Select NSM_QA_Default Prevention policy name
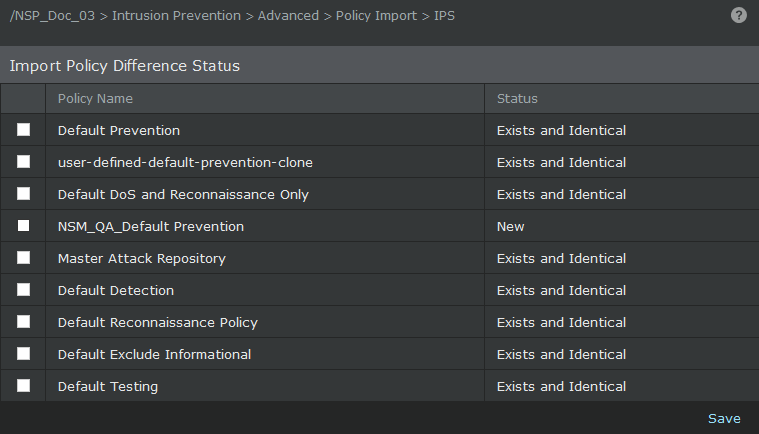This screenshot has height=434, width=759. click(x=151, y=226)
